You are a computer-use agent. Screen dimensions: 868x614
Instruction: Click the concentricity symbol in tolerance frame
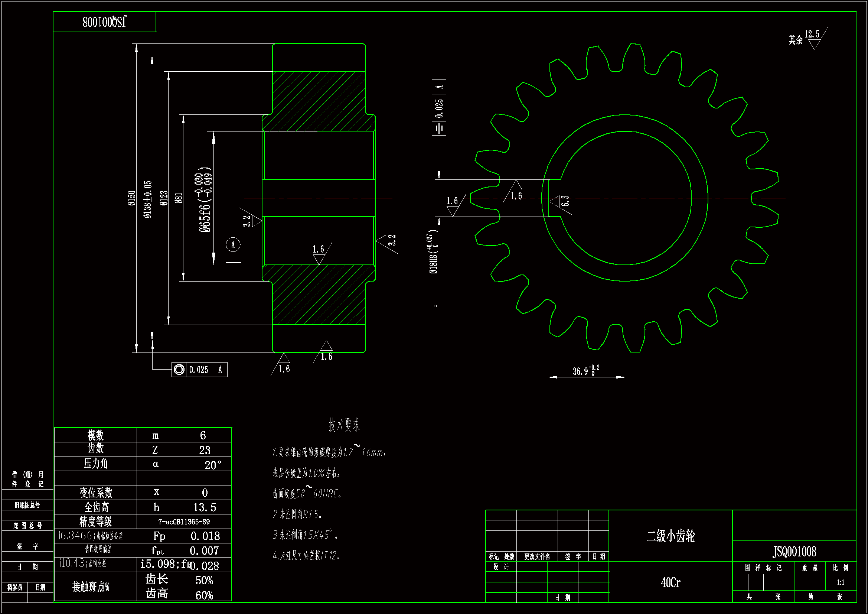coord(179,370)
